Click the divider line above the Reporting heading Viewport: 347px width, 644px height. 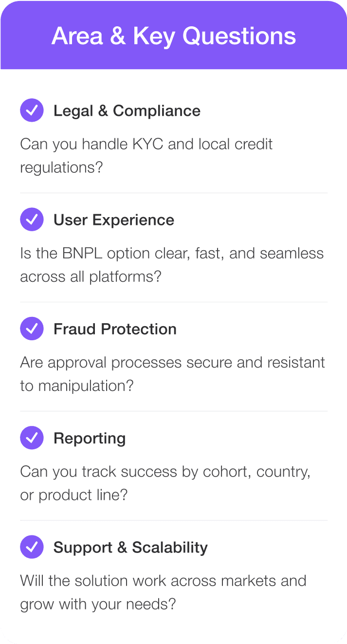(173, 411)
